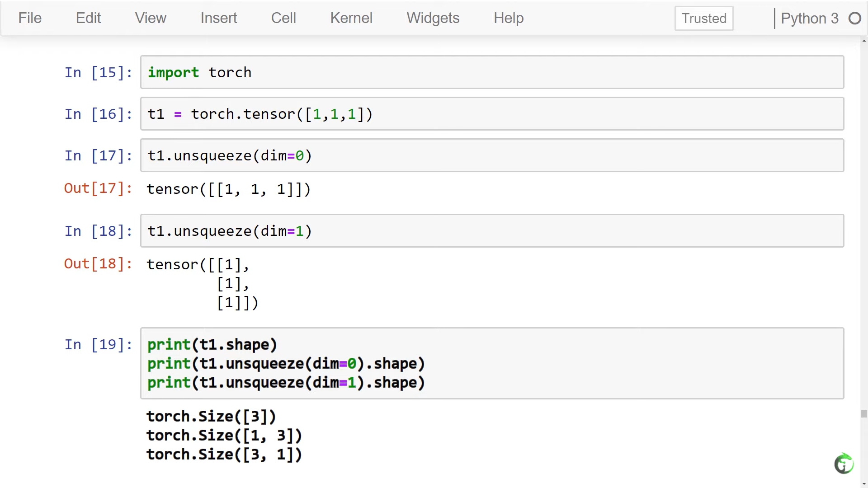Click the vertical scrollbar thumb

tap(864, 414)
